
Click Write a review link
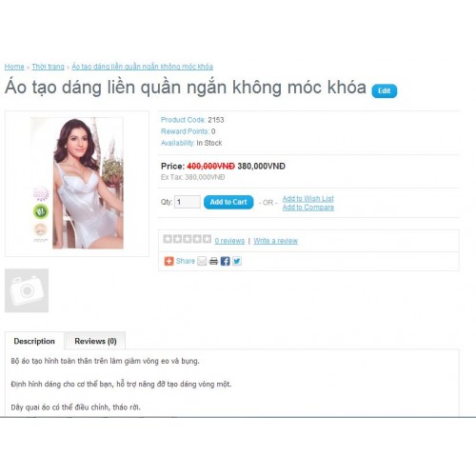[275, 241]
